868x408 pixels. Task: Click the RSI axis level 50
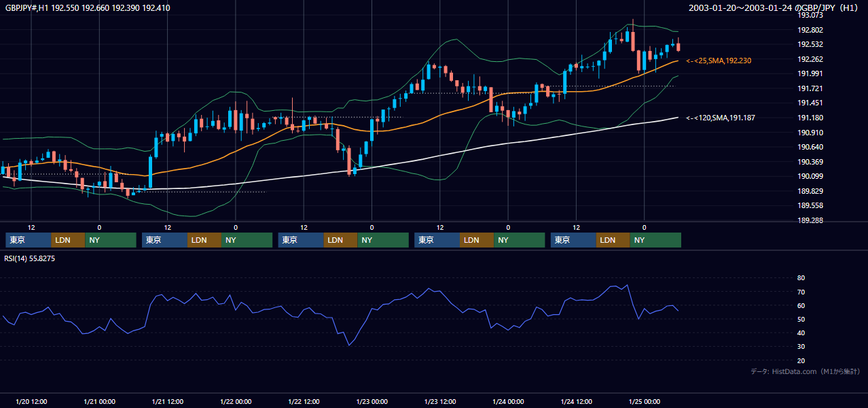[x=801, y=319]
